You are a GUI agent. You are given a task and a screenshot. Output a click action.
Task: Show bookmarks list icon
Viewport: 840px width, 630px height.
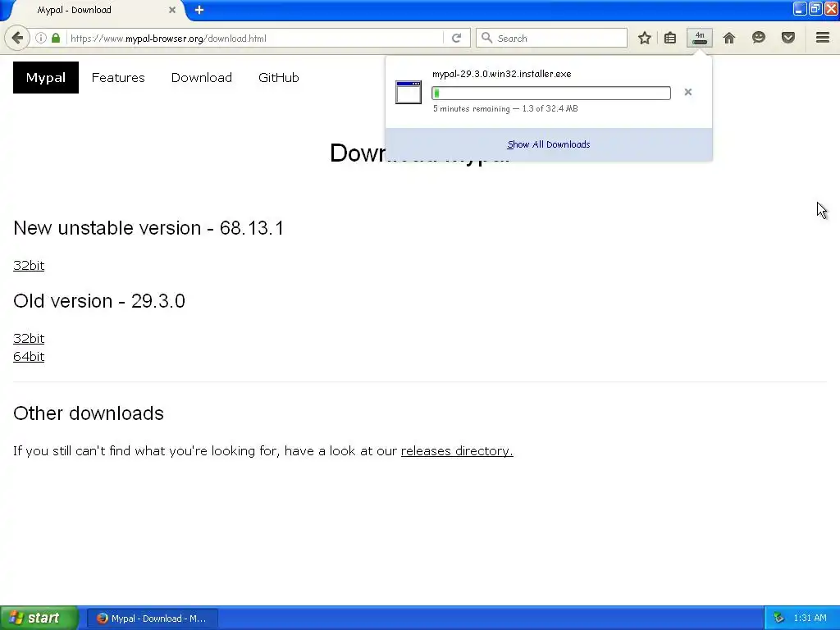(x=670, y=38)
